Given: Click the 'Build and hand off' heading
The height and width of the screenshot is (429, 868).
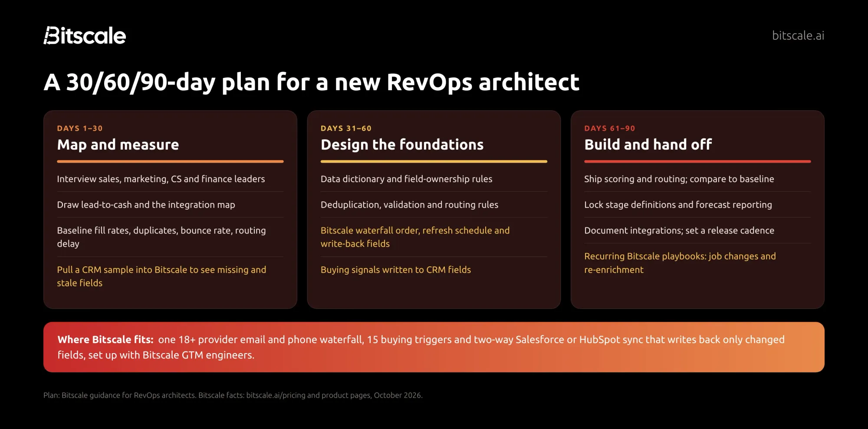Looking at the screenshot, I should point(648,144).
